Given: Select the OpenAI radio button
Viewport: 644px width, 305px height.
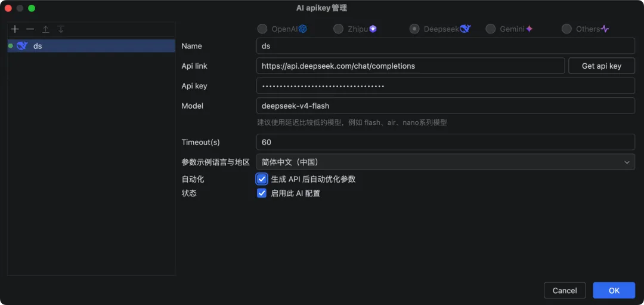Looking at the screenshot, I should tap(262, 29).
